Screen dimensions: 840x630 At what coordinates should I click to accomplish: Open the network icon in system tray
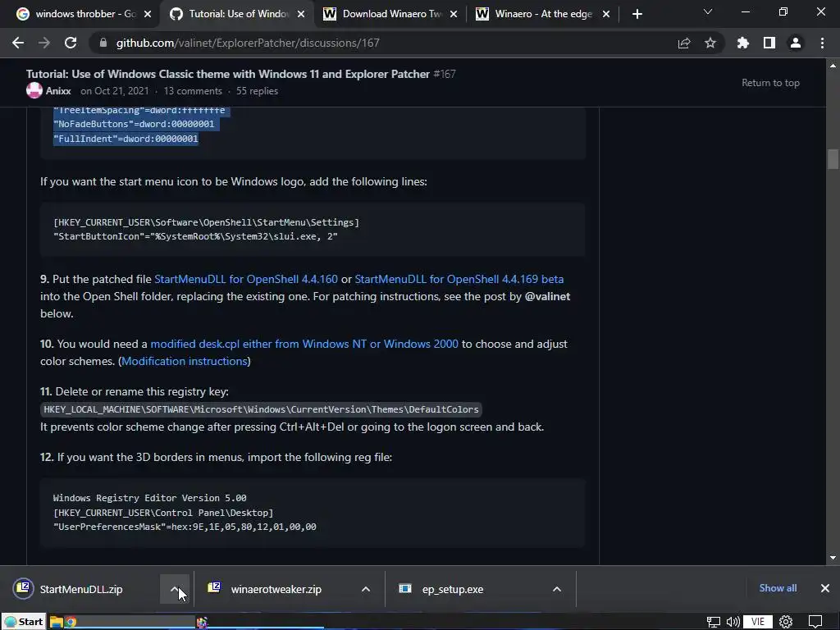pos(713,622)
